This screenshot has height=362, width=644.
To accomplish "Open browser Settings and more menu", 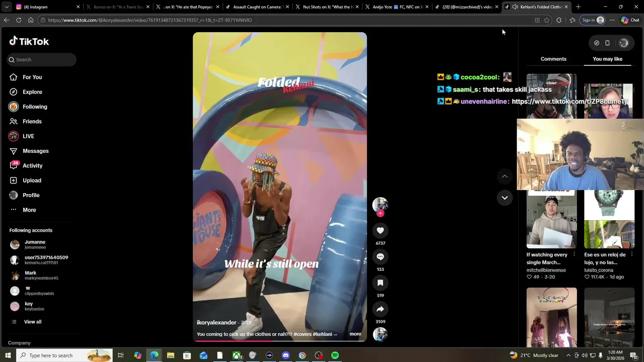I will [x=612, y=20].
